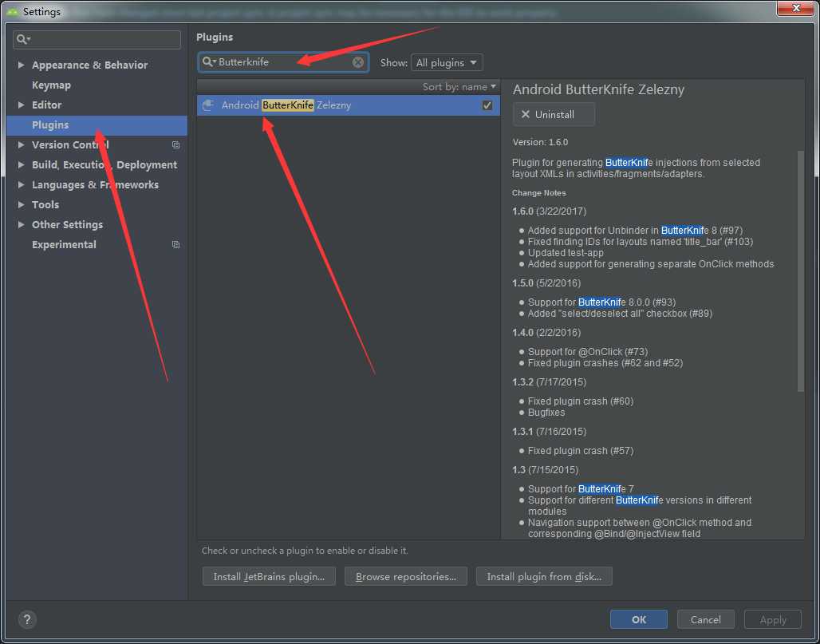The height and width of the screenshot is (644, 820).
Task: Click the Android ButterKnife Zelezny details title
Action: click(x=598, y=90)
